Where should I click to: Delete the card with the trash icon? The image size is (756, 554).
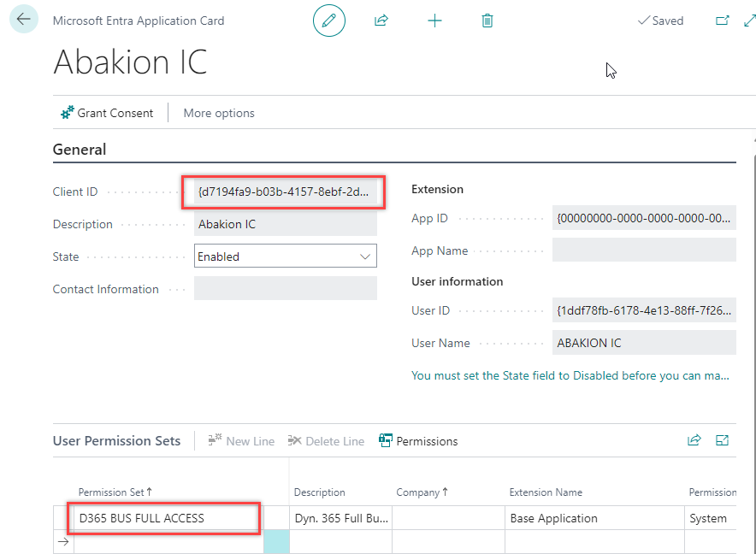click(487, 21)
